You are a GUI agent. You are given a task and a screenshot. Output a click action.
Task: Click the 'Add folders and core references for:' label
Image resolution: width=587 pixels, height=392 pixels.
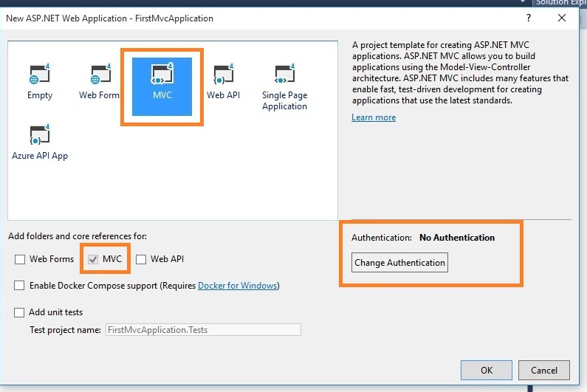click(x=78, y=236)
